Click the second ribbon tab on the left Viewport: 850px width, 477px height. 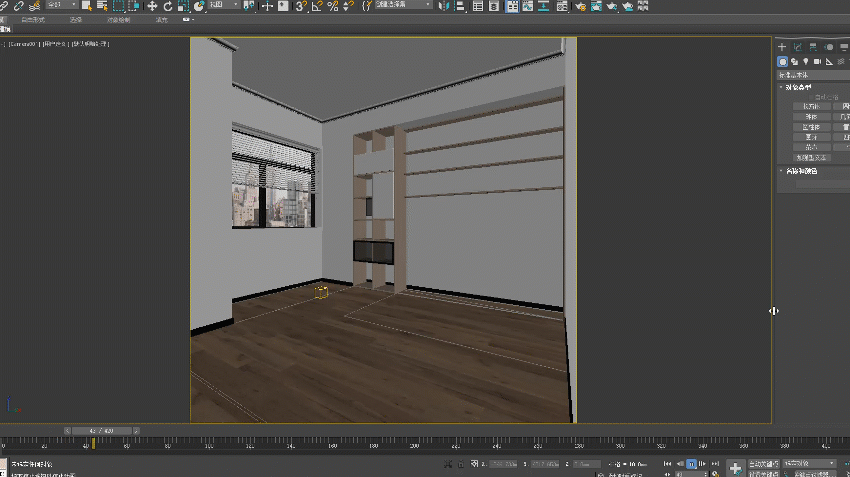32,19
